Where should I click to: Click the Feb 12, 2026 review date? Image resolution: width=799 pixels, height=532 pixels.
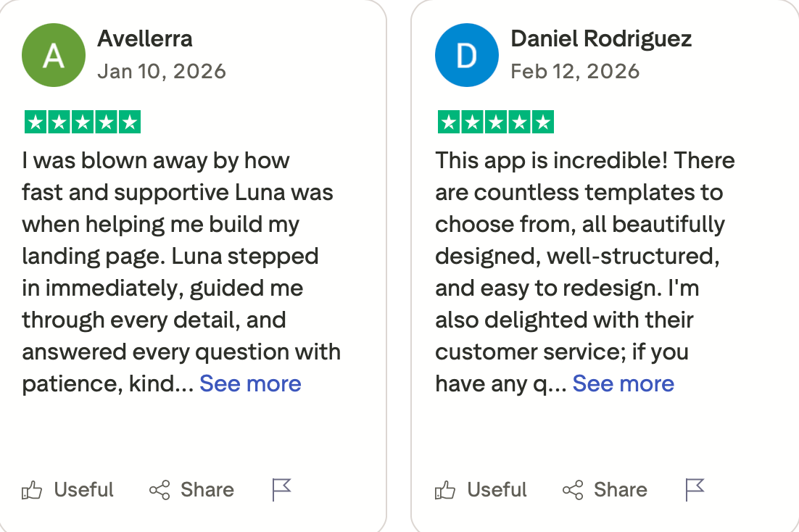[x=575, y=71]
